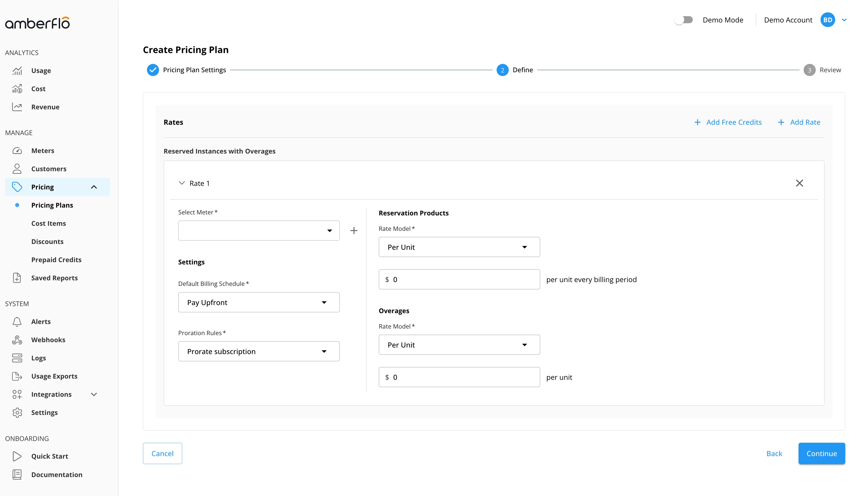
Task: Open the Prepaid Credits menu item
Action: (56, 260)
